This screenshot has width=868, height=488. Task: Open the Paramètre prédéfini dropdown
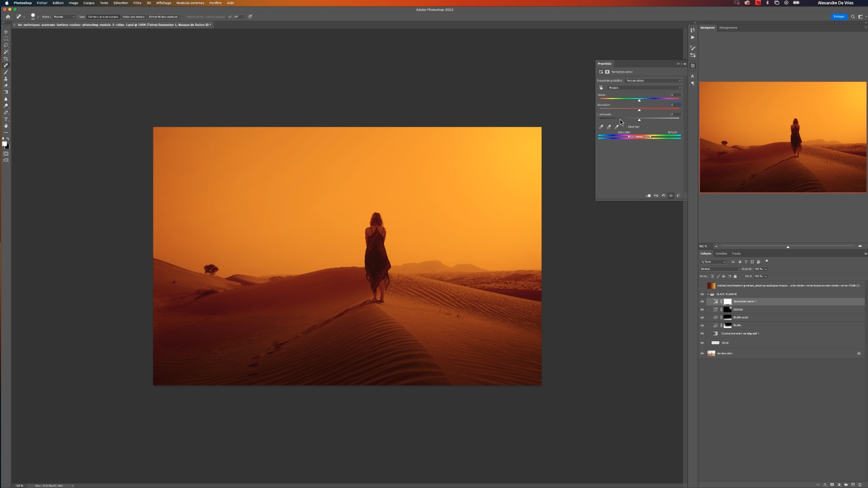(x=653, y=81)
